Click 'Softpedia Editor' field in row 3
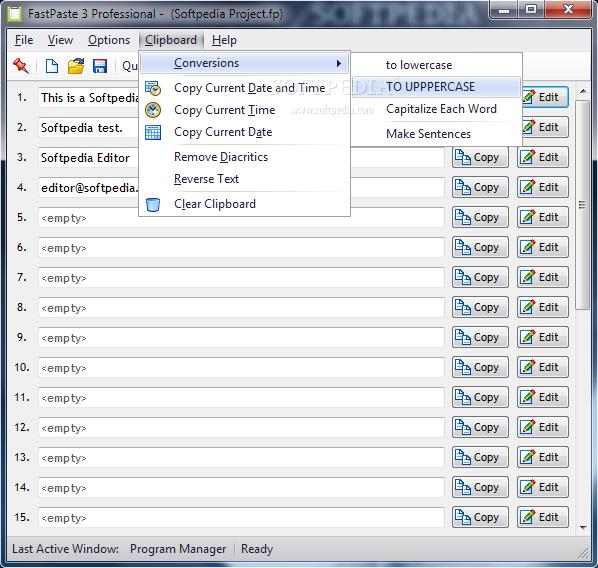 click(x=88, y=158)
